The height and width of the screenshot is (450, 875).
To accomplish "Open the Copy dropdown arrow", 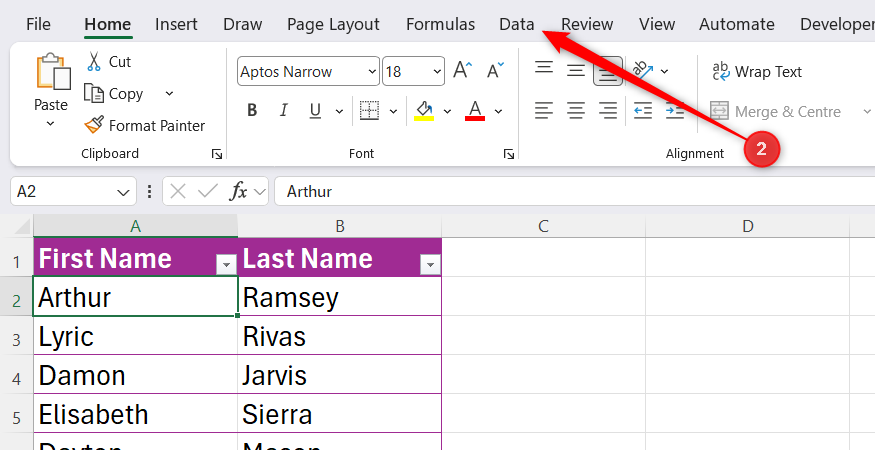I will 169,93.
